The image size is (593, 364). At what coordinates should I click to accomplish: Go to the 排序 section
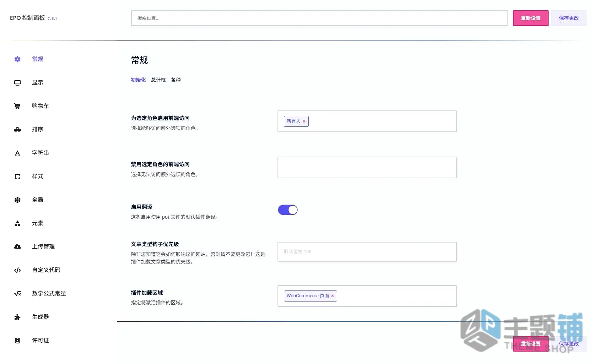coord(38,130)
